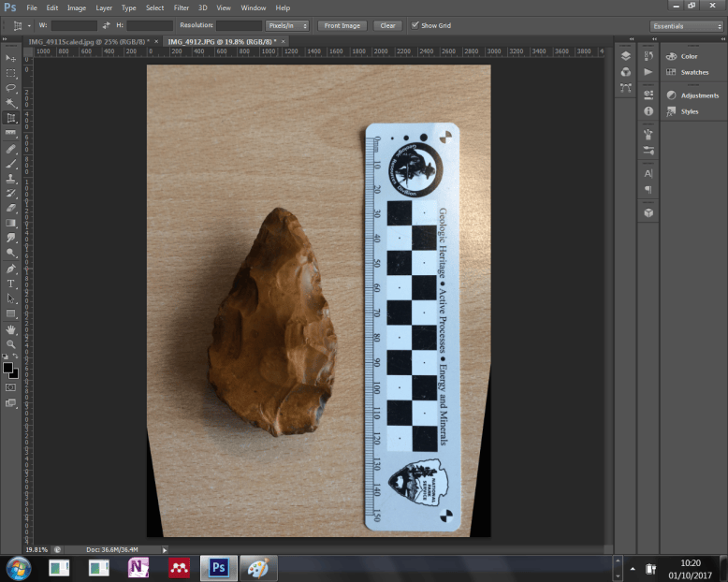This screenshot has height=582, width=728.
Task: Open the Window menu
Action: coord(253,7)
